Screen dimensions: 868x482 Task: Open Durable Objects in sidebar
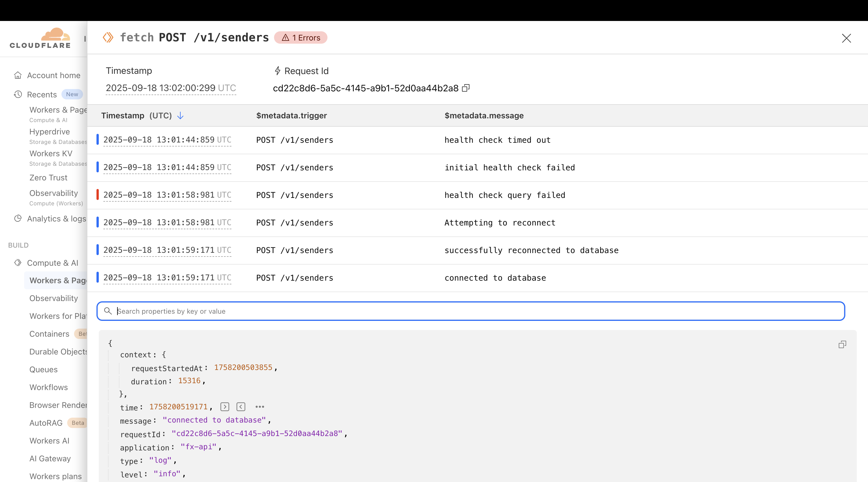[58, 352]
